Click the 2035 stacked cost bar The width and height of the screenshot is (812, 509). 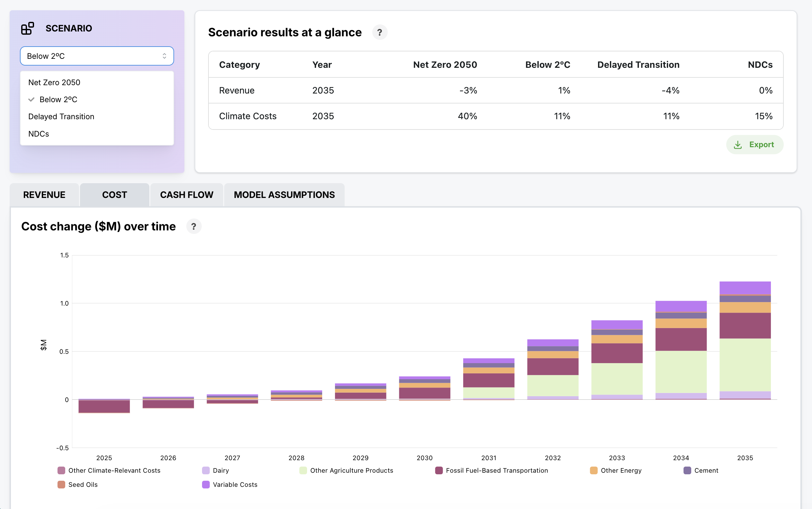click(x=745, y=340)
